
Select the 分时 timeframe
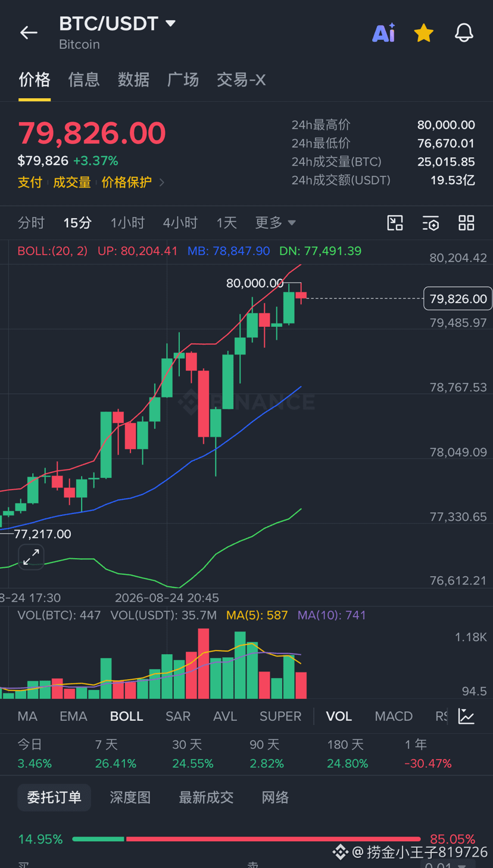[x=31, y=223]
